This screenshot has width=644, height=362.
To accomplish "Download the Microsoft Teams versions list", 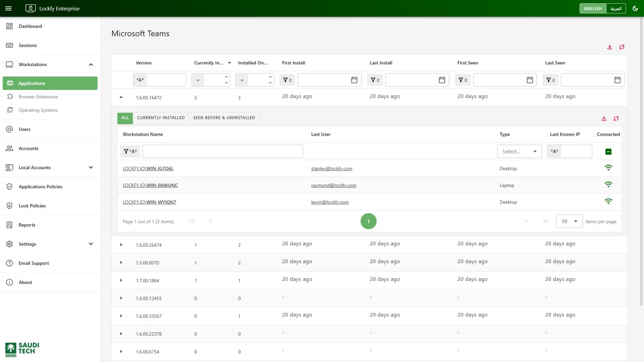I will tap(610, 47).
